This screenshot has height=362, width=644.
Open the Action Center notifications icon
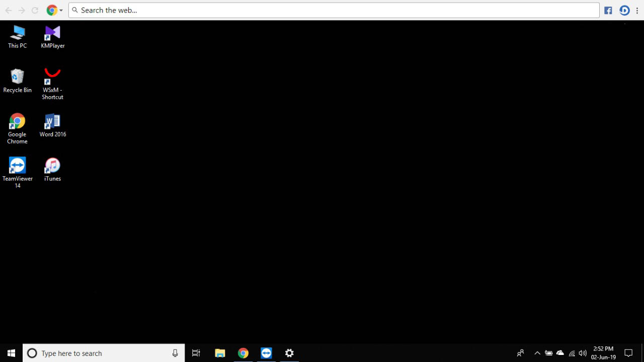[628, 353]
